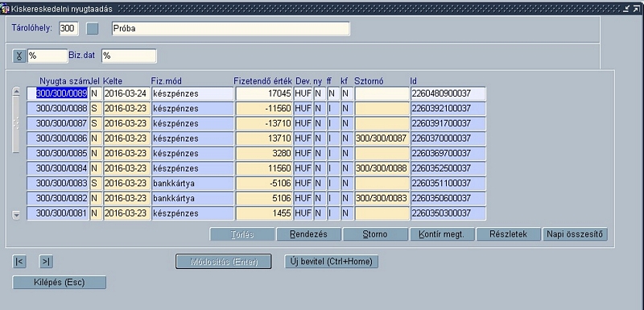Open Részletek for the selected receipt
644x310 pixels.
509,234
